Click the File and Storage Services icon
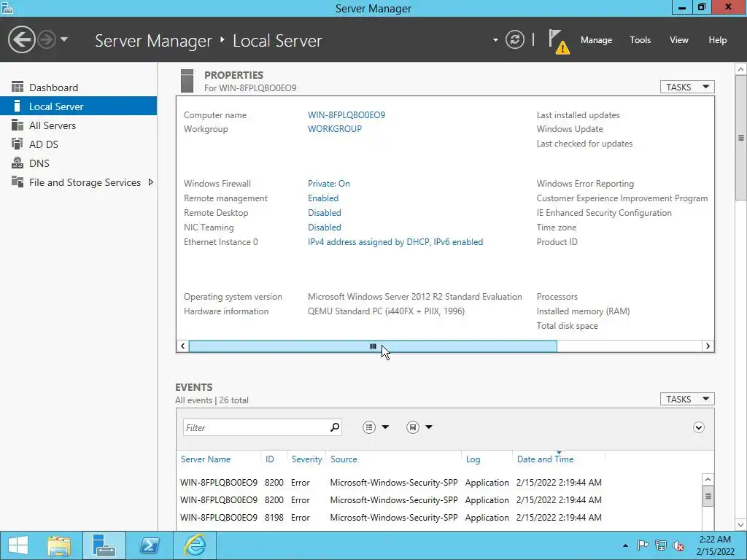 point(18,182)
